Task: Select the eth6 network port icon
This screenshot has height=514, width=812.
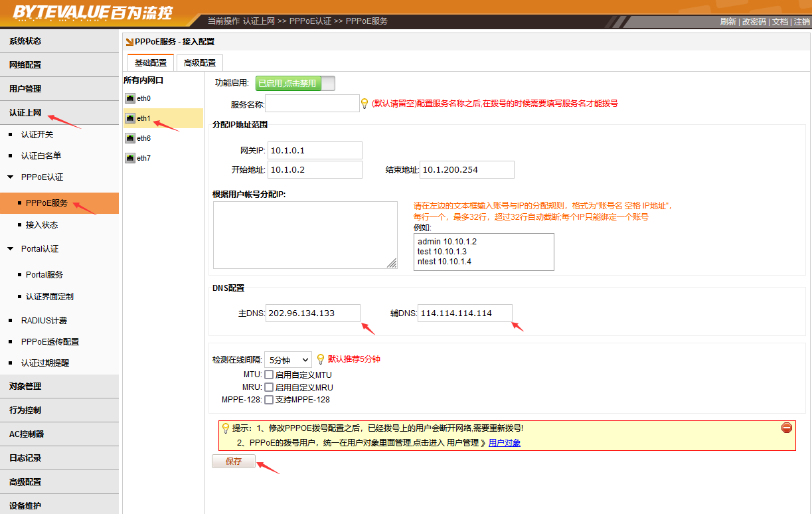Action: tap(129, 139)
